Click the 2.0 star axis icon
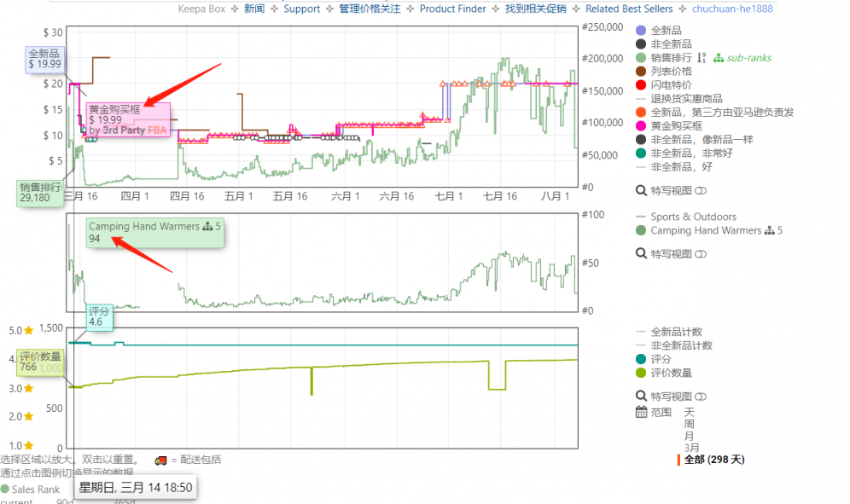This screenshot has width=850, height=504. (29, 416)
